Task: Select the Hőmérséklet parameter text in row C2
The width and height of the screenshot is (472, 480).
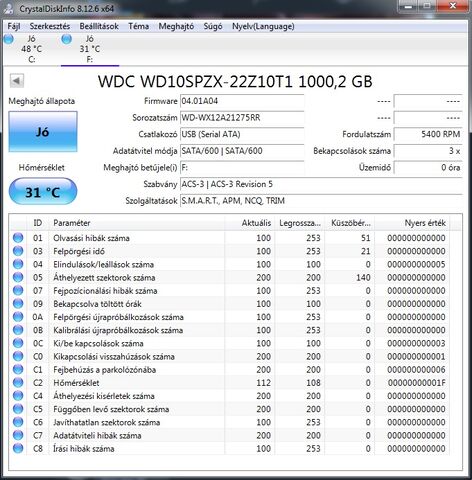Action: (76, 383)
